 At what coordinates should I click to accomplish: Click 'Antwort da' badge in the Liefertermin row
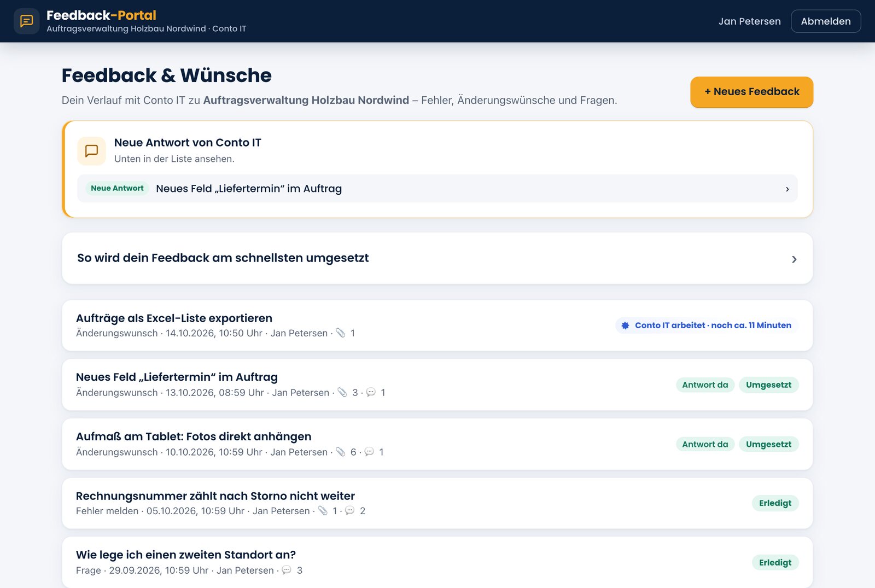pos(705,385)
